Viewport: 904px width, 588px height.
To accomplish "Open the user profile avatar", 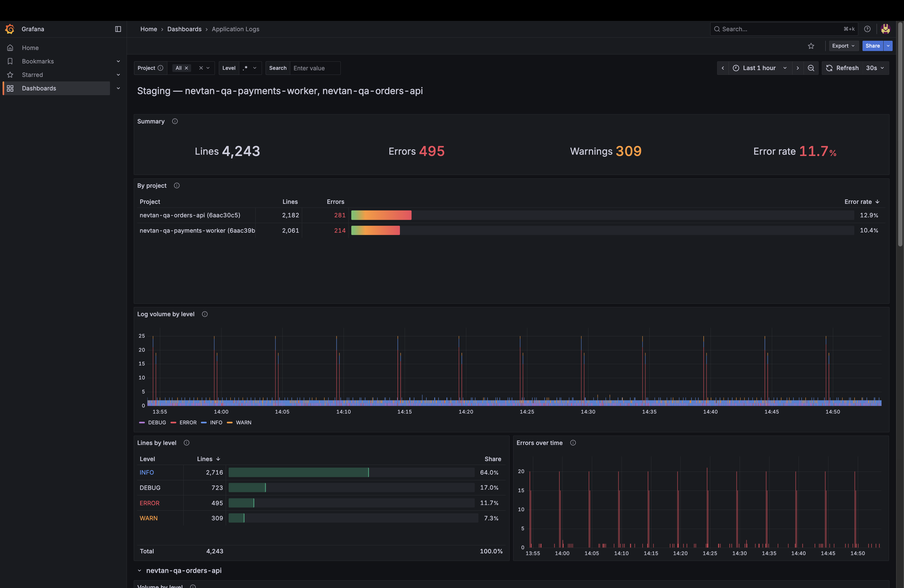I will (885, 29).
